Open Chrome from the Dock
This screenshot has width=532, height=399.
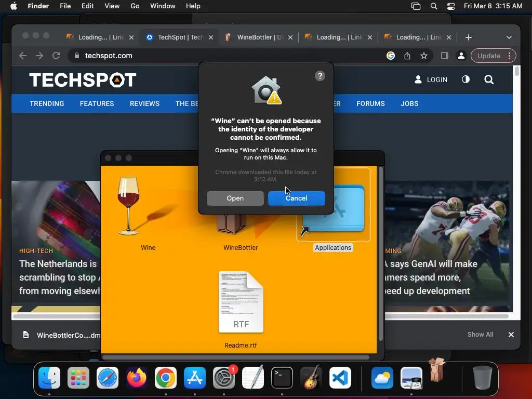coord(166,378)
